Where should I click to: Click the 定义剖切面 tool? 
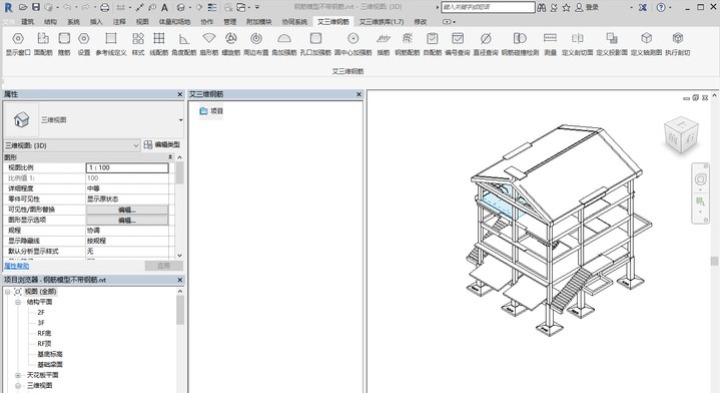[577, 44]
